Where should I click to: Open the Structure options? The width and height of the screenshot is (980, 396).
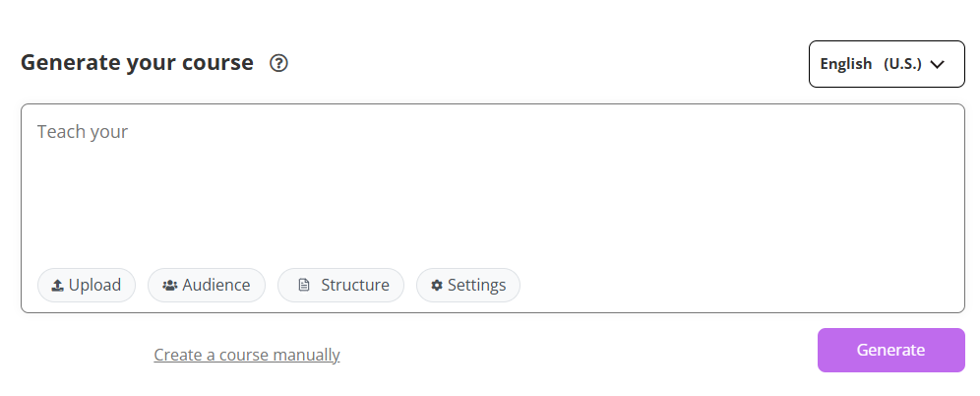341,286
